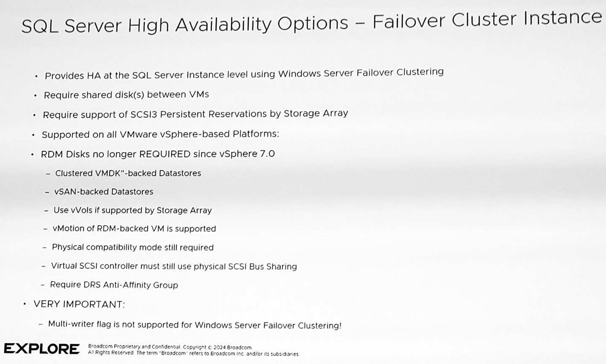Image resolution: width=606 pixels, height=364 pixels.
Task: Click the SCSI3 Persistent Reservations bullet
Action: 195,114
